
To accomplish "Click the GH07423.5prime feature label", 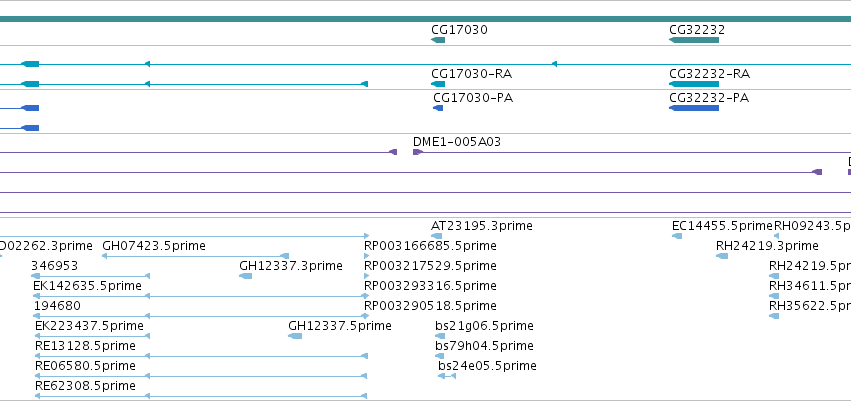I will [x=154, y=246].
